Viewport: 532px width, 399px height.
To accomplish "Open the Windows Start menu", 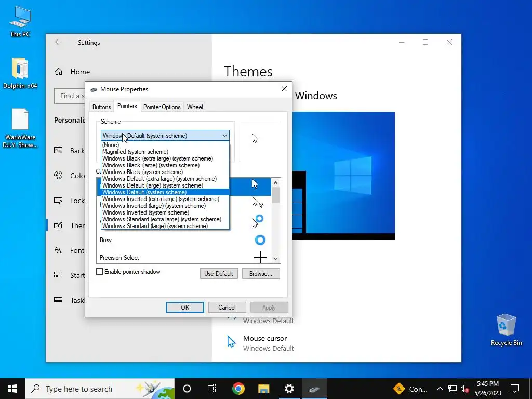I will (12, 389).
